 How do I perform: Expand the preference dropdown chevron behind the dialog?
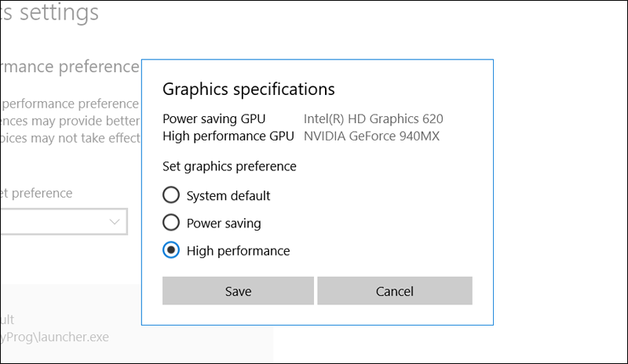point(115,223)
